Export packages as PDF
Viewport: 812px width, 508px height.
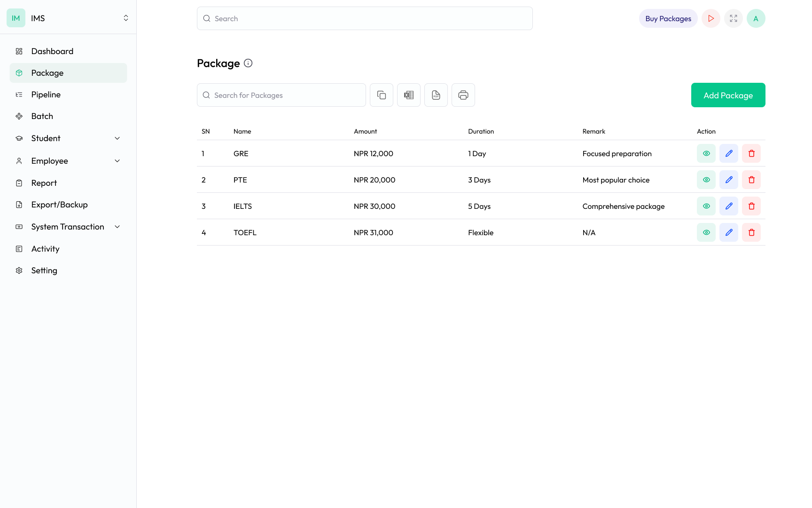coord(436,95)
